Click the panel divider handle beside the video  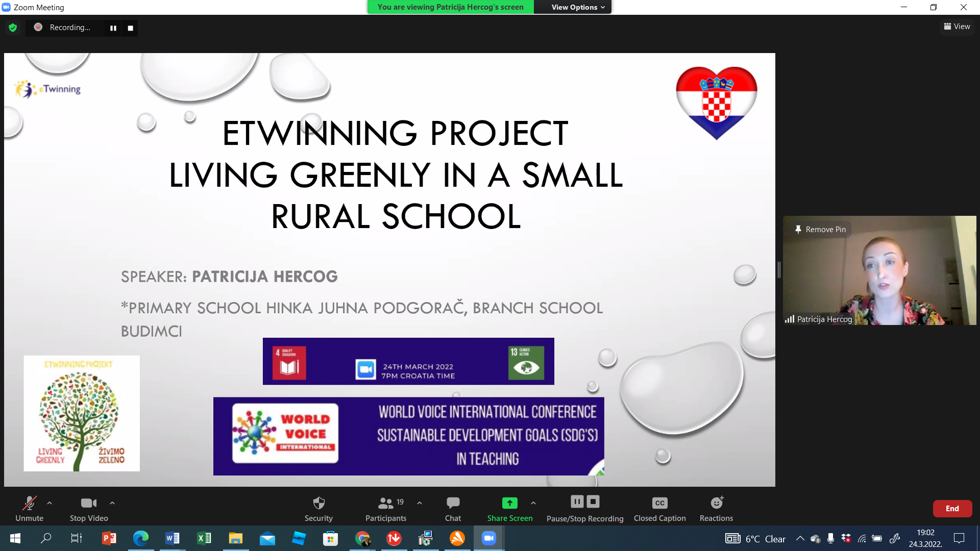coord(779,270)
